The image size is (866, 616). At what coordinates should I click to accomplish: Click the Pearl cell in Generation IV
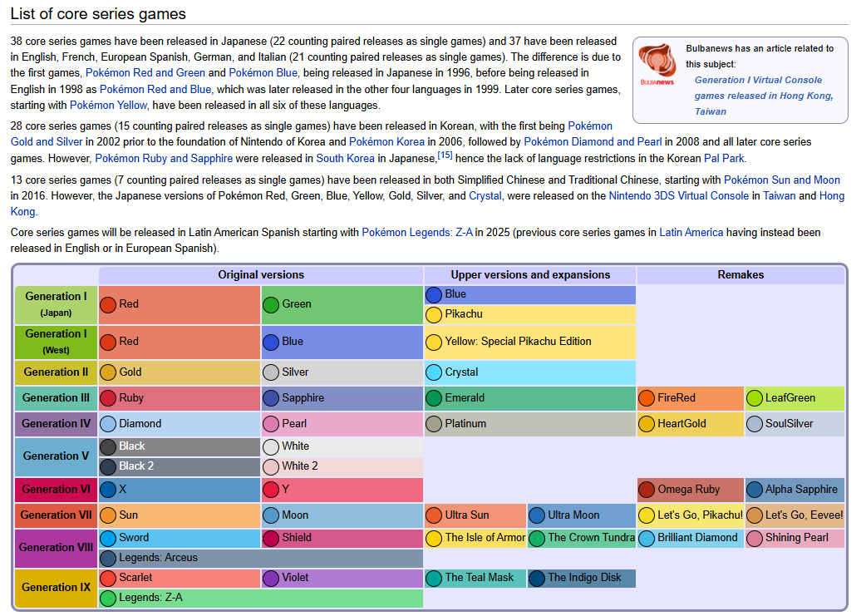pyautogui.click(x=342, y=424)
